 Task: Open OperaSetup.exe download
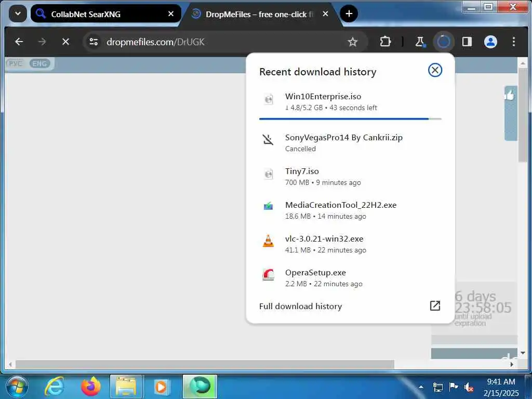350,278
